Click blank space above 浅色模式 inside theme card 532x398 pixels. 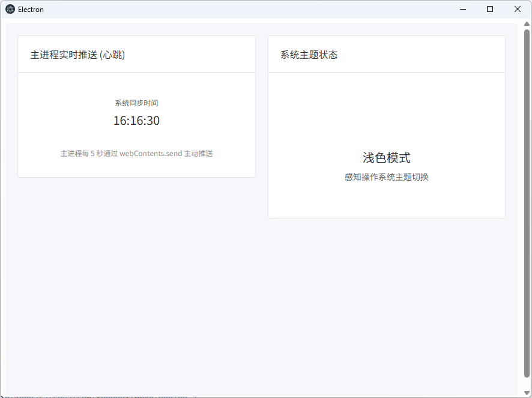[386, 108]
